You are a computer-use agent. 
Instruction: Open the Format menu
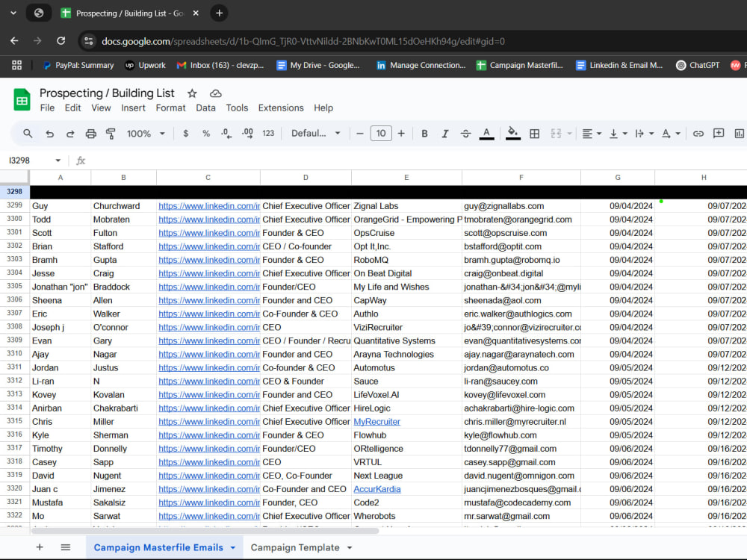click(x=170, y=108)
